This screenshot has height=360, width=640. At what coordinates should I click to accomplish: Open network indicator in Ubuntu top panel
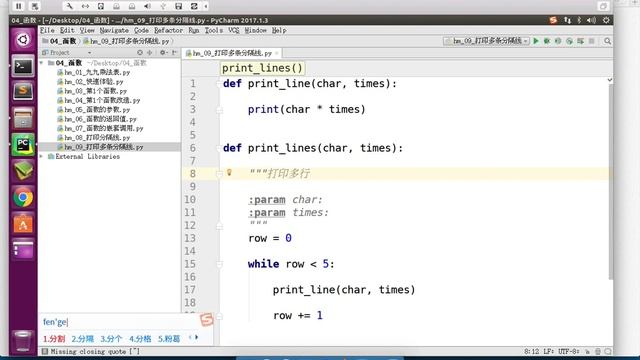tap(567, 20)
